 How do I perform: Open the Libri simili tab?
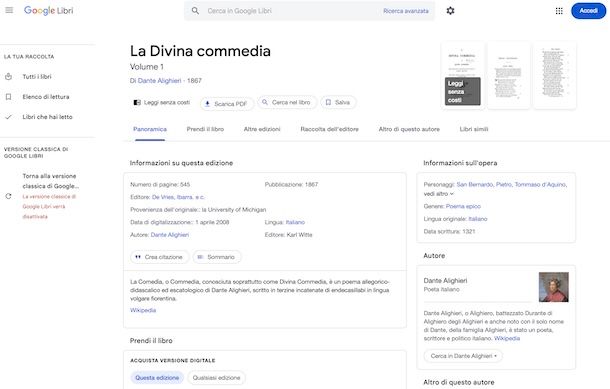(x=474, y=129)
